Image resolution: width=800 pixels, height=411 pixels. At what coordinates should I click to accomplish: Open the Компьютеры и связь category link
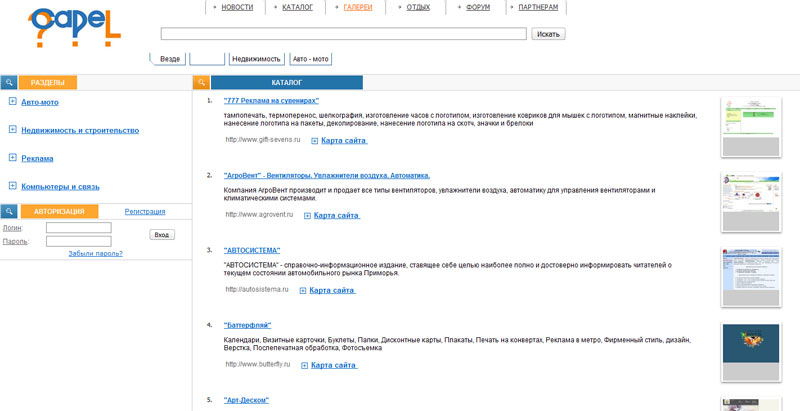pos(60,186)
